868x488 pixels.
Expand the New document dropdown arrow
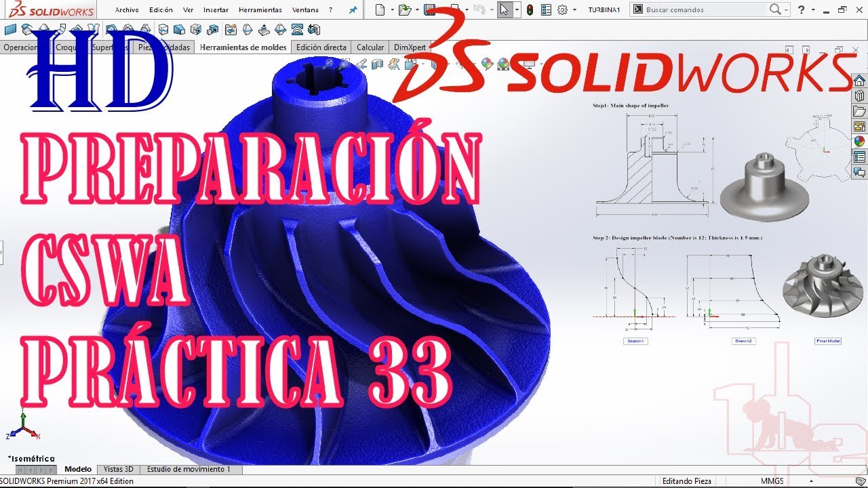(392, 9)
